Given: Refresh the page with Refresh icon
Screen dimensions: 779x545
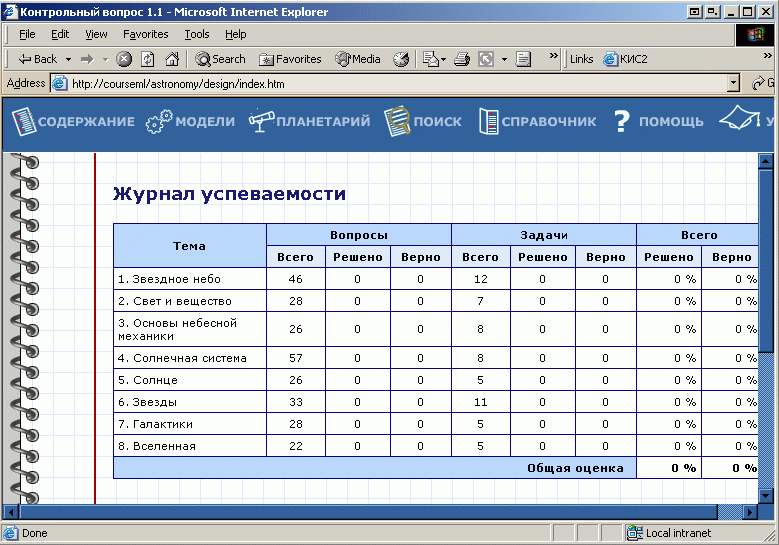Looking at the screenshot, I should click(x=148, y=59).
